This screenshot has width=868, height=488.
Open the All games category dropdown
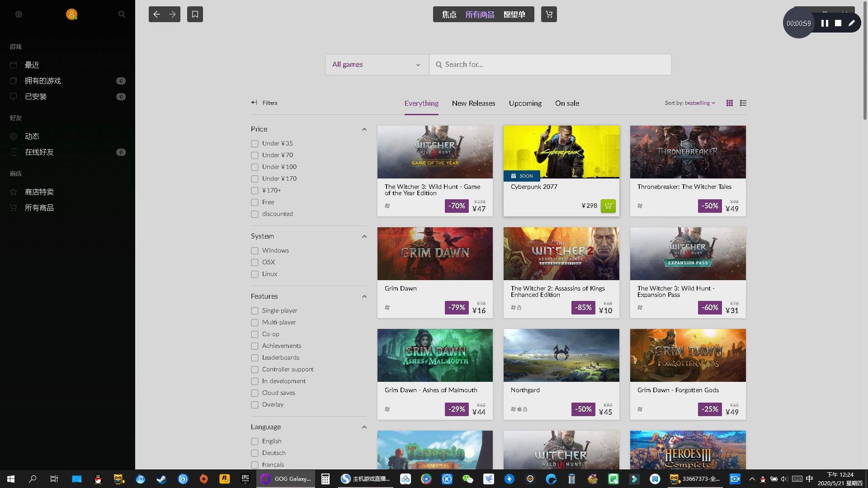pyautogui.click(x=376, y=64)
